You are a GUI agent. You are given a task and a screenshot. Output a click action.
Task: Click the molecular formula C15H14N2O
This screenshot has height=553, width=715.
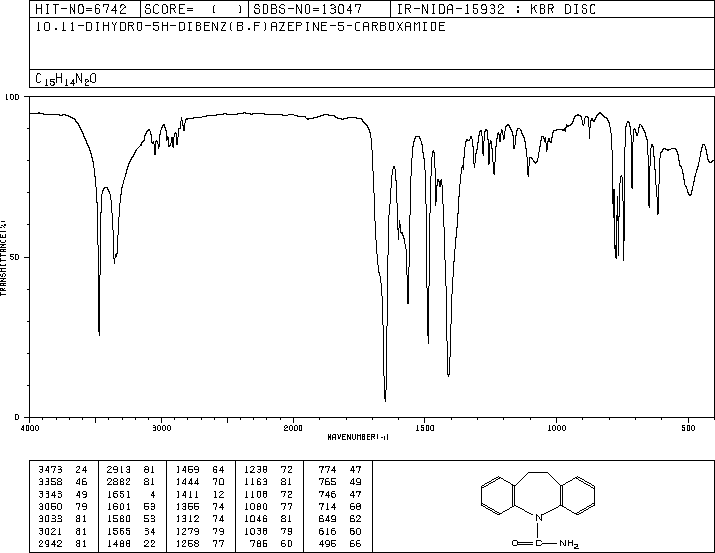(x=66, y=79)
